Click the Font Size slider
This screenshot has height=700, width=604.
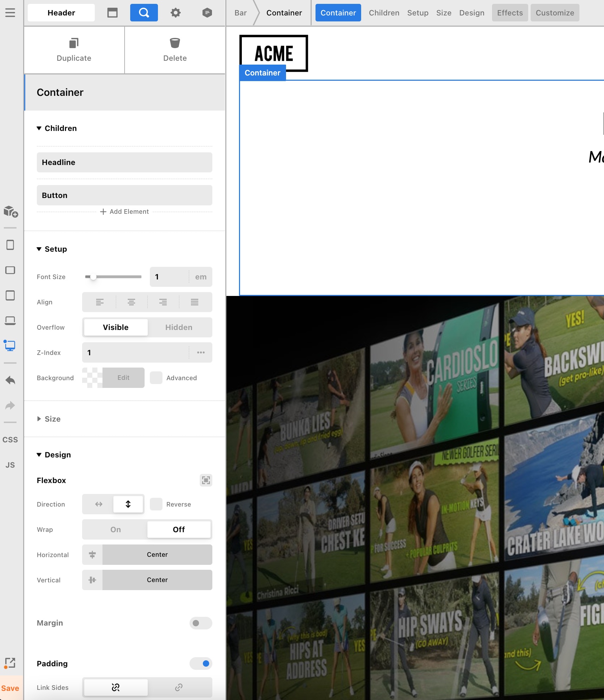[x=113, y=277]
